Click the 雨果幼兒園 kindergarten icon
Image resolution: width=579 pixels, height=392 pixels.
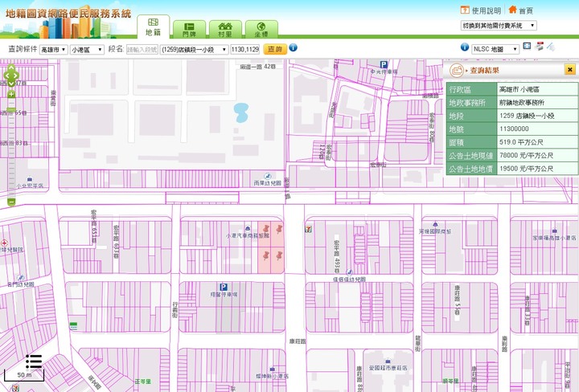pyautogui.click(x=268, y=177)
